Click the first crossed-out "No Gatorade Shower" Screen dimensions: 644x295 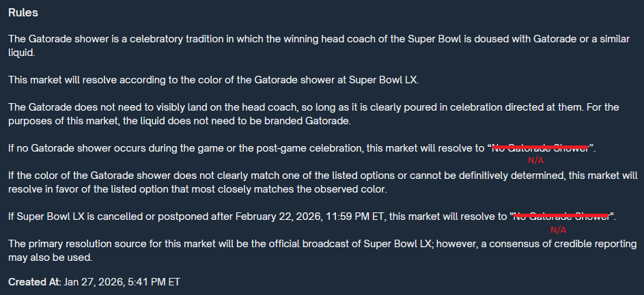point(541,148)
